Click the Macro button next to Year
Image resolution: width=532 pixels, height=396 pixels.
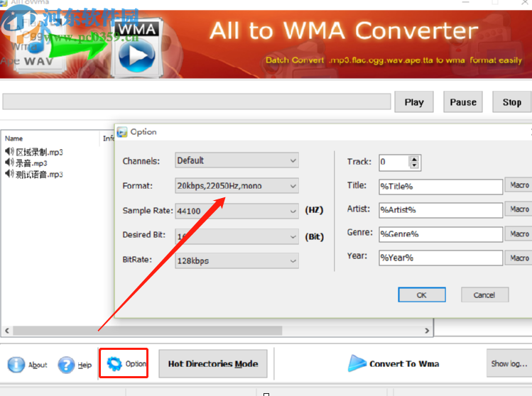519,258
